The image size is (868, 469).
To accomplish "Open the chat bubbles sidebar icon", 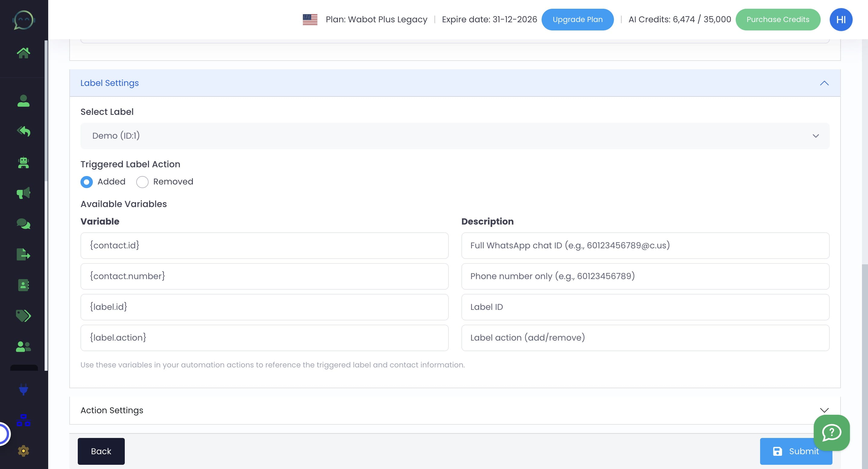I will [23, 224].
